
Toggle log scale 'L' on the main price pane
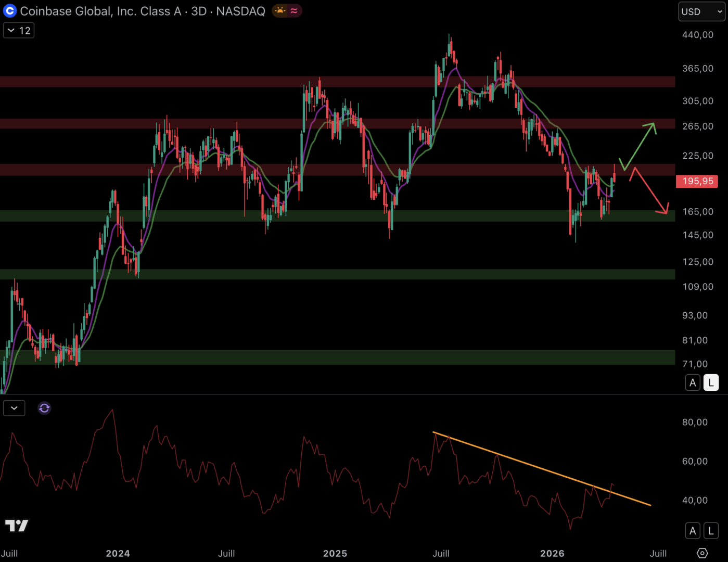tap(711, 383)
